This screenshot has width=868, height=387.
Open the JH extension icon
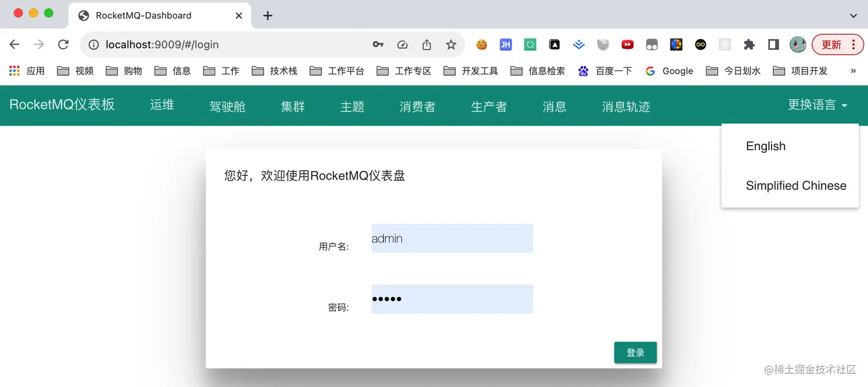click(x=506, y=45)
